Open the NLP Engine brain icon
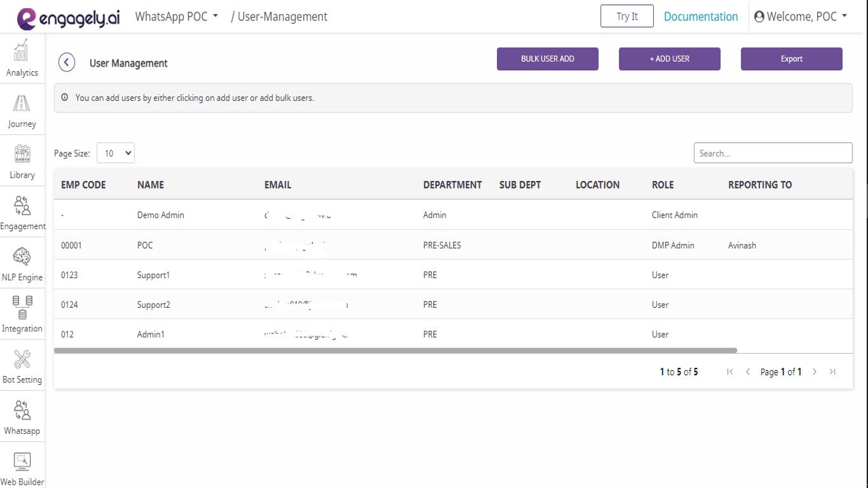868x488 pixels. tap(22, 257)
